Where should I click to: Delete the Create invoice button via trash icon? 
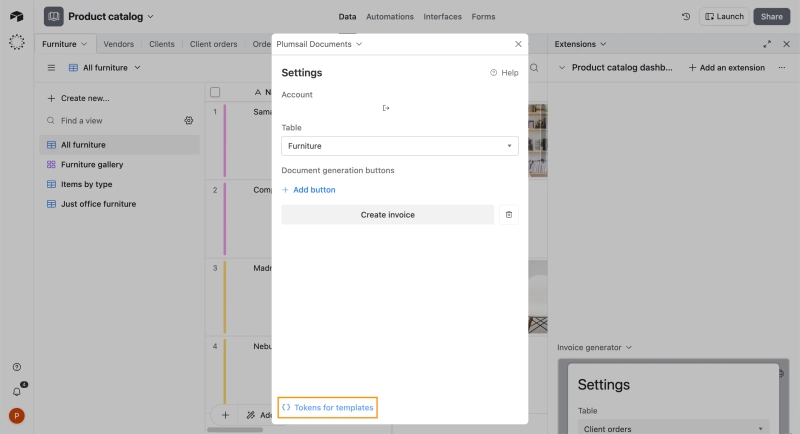509,215
